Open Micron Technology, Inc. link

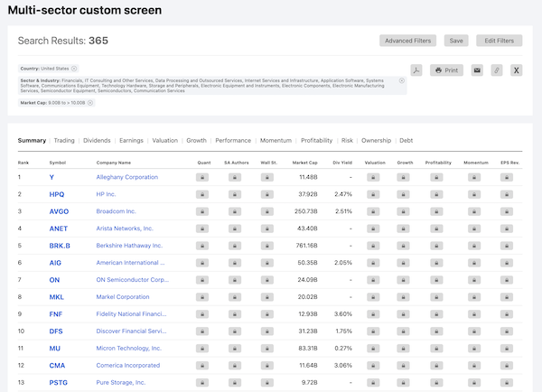click(x=129, y=349)
